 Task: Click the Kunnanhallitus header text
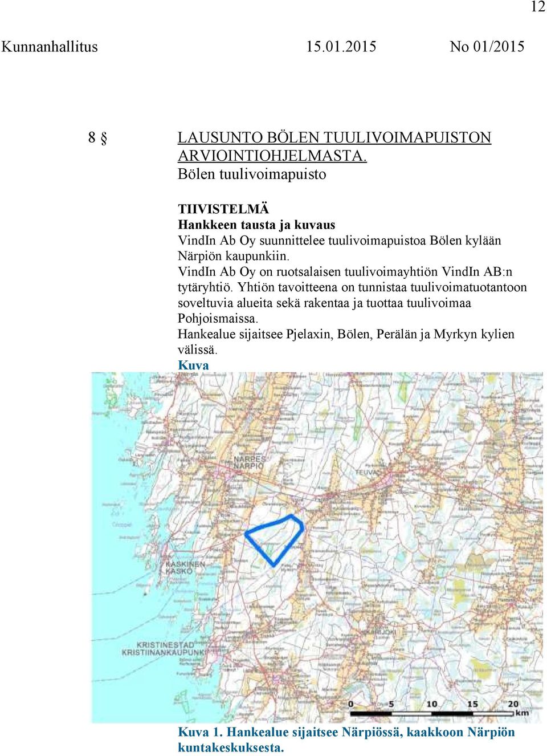pos(50,47)
